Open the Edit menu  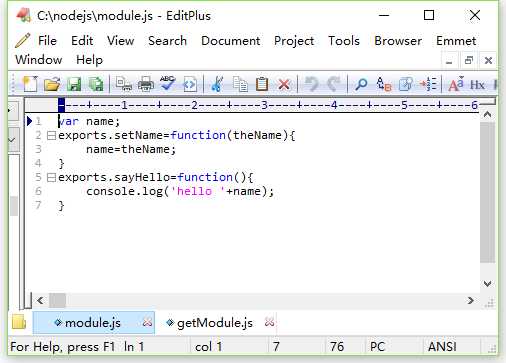tap(82, 41)
